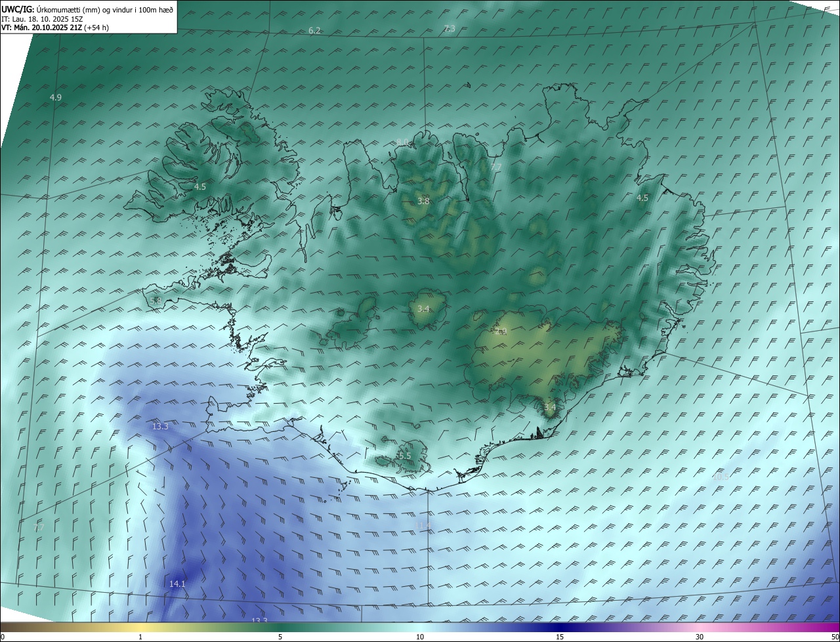
Task: Click the 4.5 value over the Westfjords
Action: pyautogui.click(x=199, y=186)
